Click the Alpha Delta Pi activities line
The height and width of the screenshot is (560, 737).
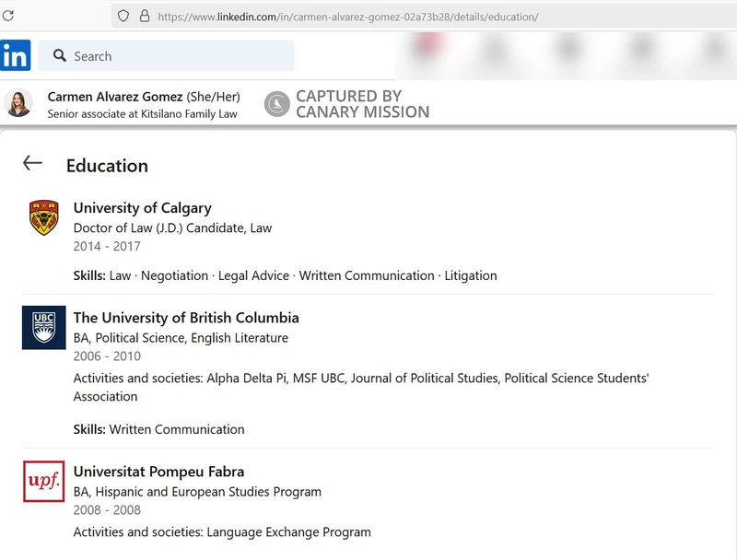coord(361,387)
